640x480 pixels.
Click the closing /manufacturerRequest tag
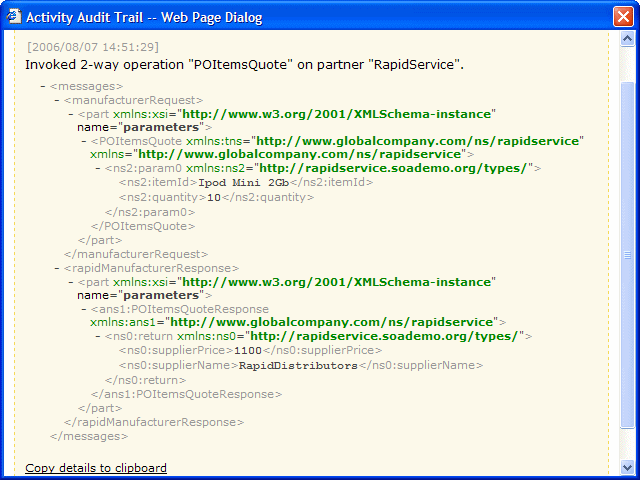click(x=136, y=254)
